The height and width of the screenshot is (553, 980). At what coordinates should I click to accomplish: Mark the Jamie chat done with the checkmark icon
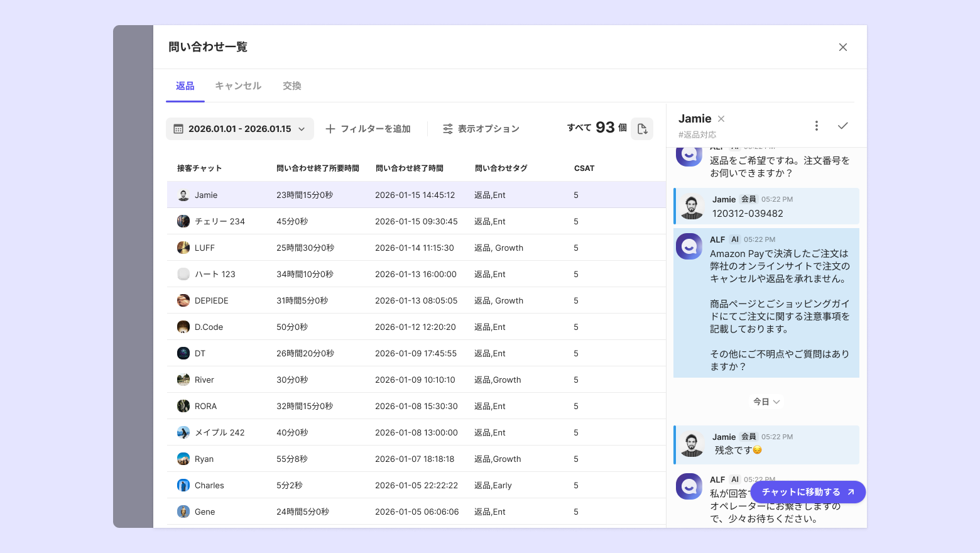tap(842, 126)
